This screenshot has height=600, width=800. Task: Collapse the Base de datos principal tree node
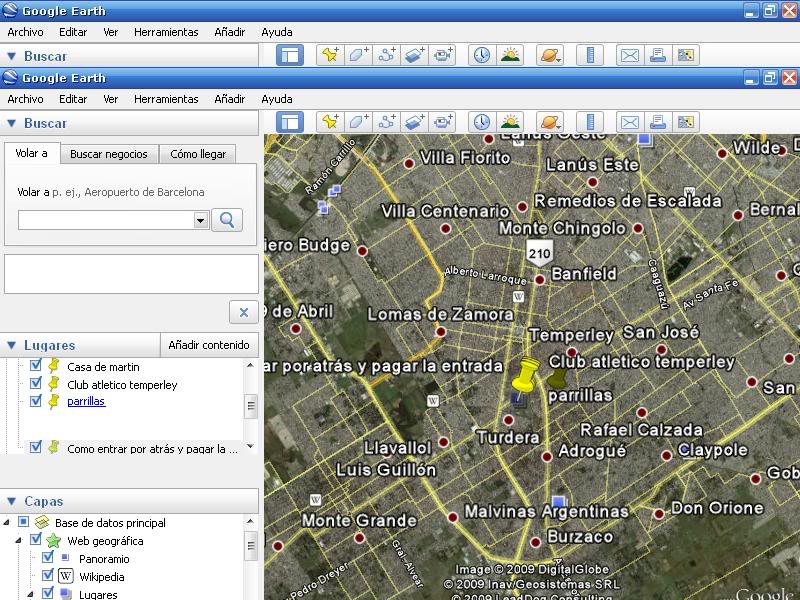[x=7, y=522]
